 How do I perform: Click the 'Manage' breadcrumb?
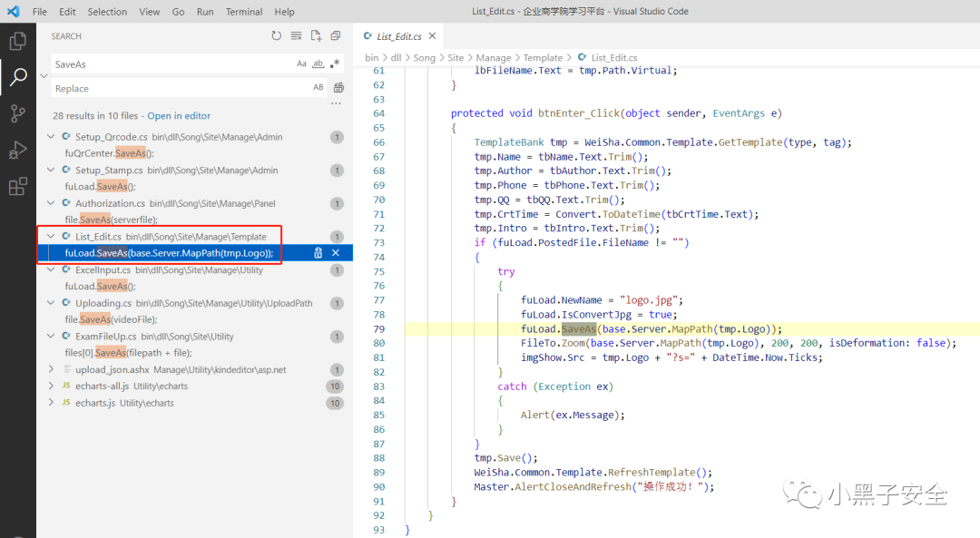click(494, 57)
